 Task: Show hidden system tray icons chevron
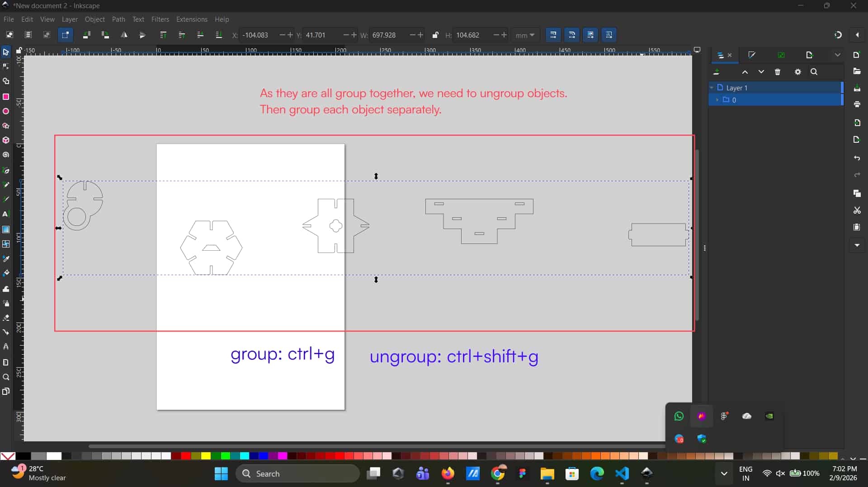pos(724,473)
